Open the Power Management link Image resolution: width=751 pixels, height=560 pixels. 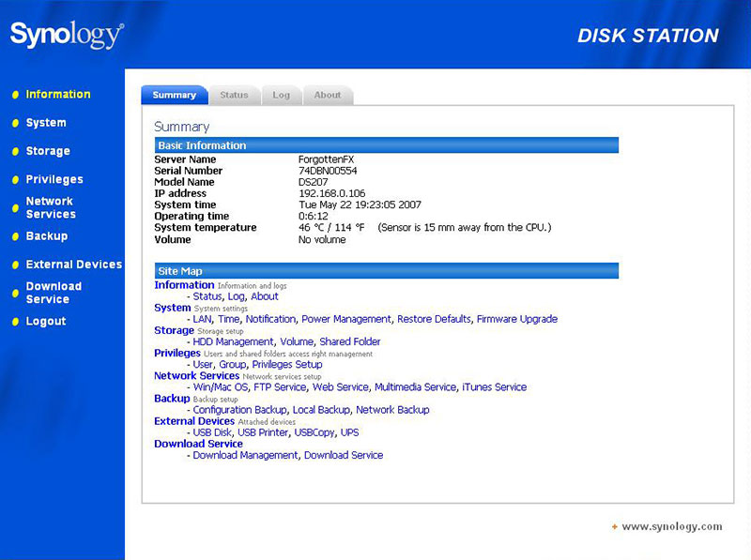[346, 319]
